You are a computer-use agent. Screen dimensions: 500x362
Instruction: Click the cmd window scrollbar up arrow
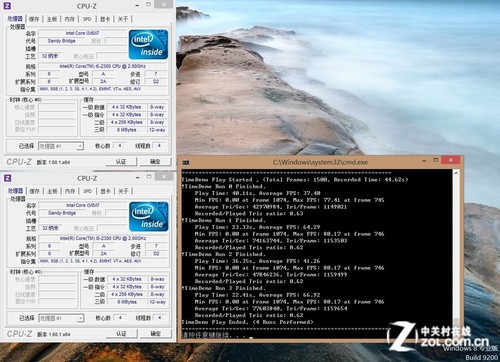tap(456, 173)
